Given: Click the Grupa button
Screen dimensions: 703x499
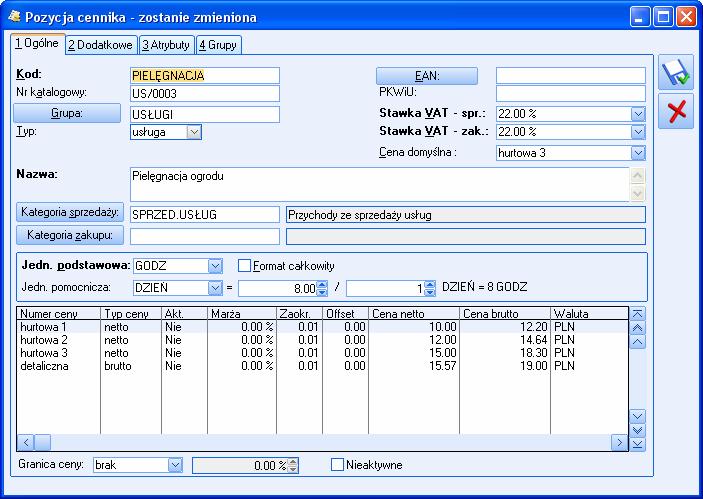Looking at the screenshot, I should (x=67, y=113).
